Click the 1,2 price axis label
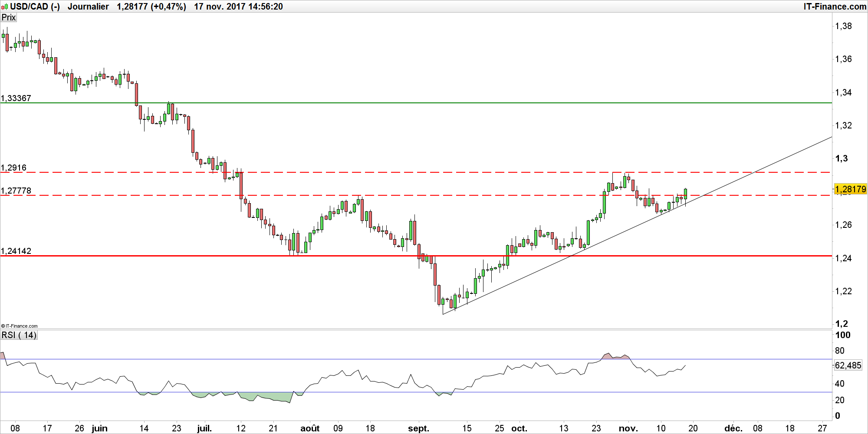The image size is (868, 434). pos(841,324)
